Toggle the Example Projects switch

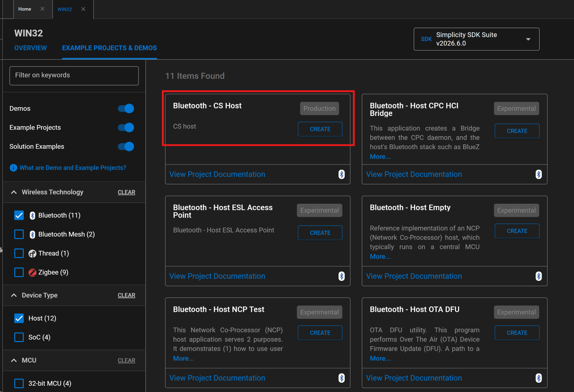pos(126,127)
